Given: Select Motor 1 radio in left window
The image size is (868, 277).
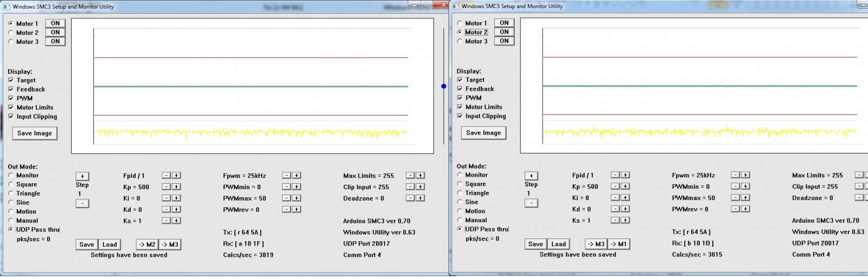Looking at the screenshot, I should pyautogui.click(x=11, y=24).
